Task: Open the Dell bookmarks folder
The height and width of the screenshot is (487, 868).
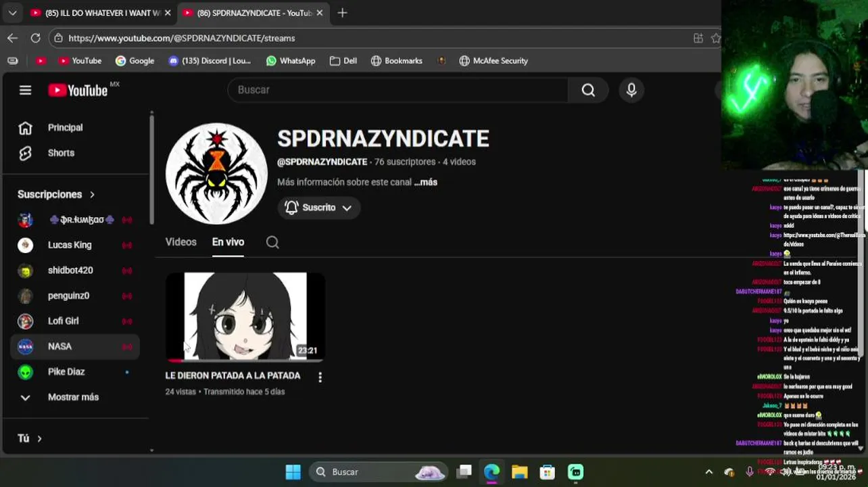Action: pos(343,61)
